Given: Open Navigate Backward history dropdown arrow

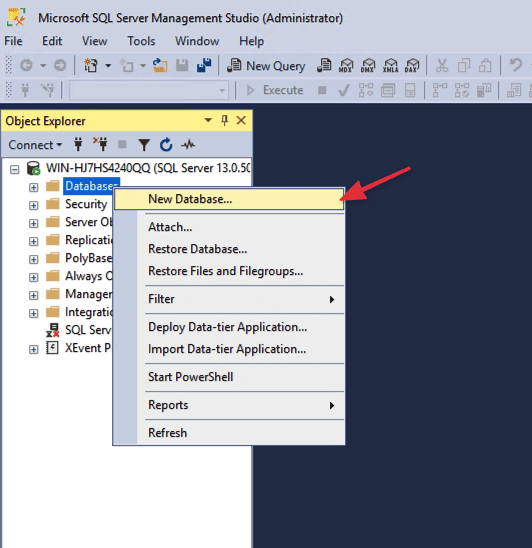Looking at the screenshot, I should pyautogui.click(x=43, y=65).
